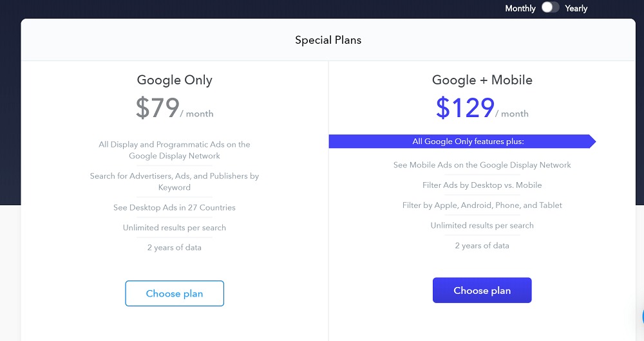Click 'Unlimited results per search' under Google + Mobile
644x341 pixels.
pyautogui.click(x=482, y=226)
